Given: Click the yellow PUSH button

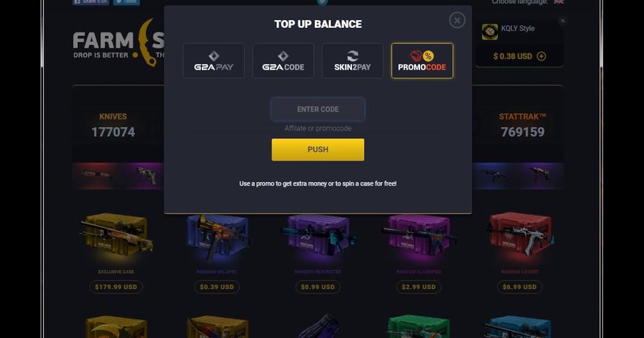Looking at the screenshot, I should [x=318, y=150].
